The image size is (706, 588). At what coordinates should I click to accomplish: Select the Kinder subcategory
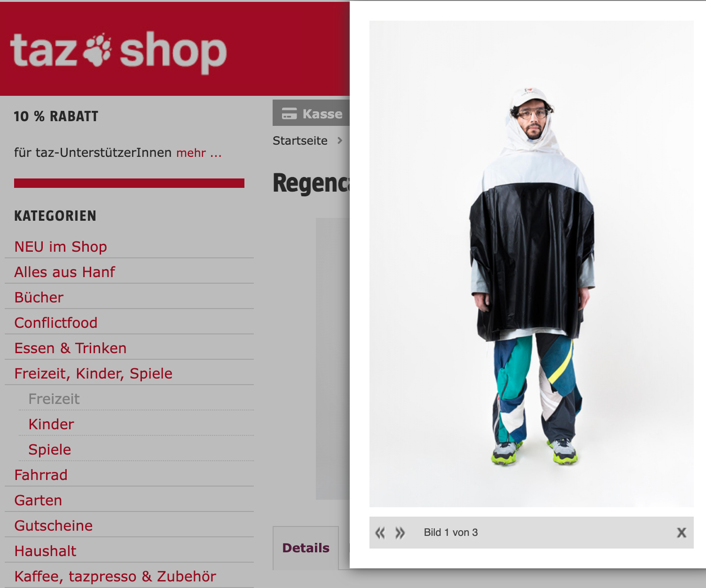[x=51, y=424]
